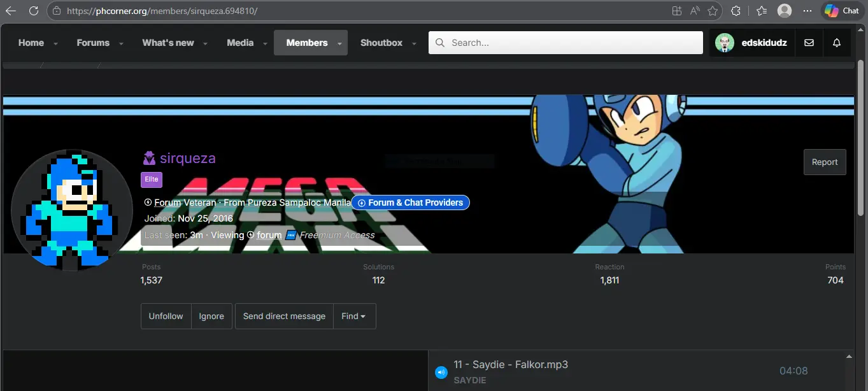The height and width of the screenshot is (391, 868).
Task: Ignore this member
Action: (x=211, y=316)
